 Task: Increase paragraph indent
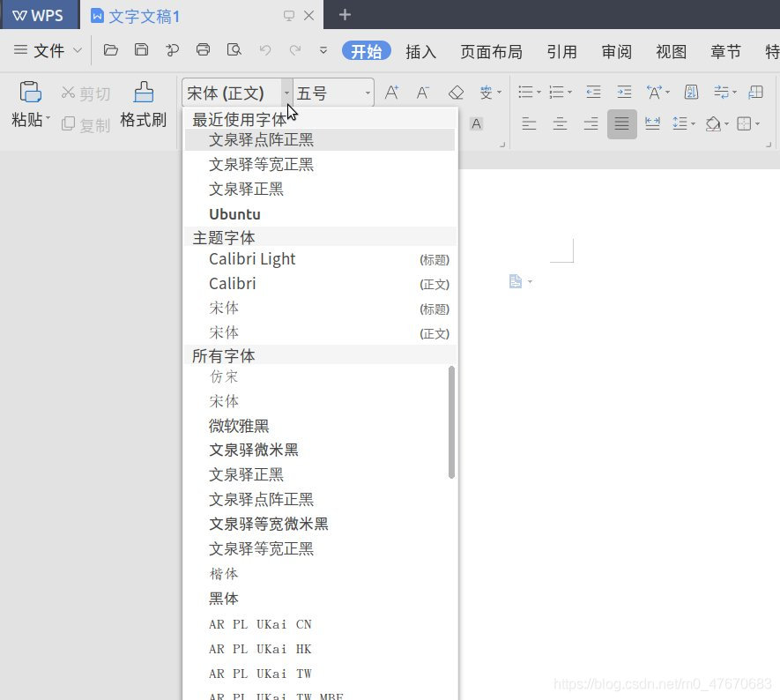tap(624, 91)
